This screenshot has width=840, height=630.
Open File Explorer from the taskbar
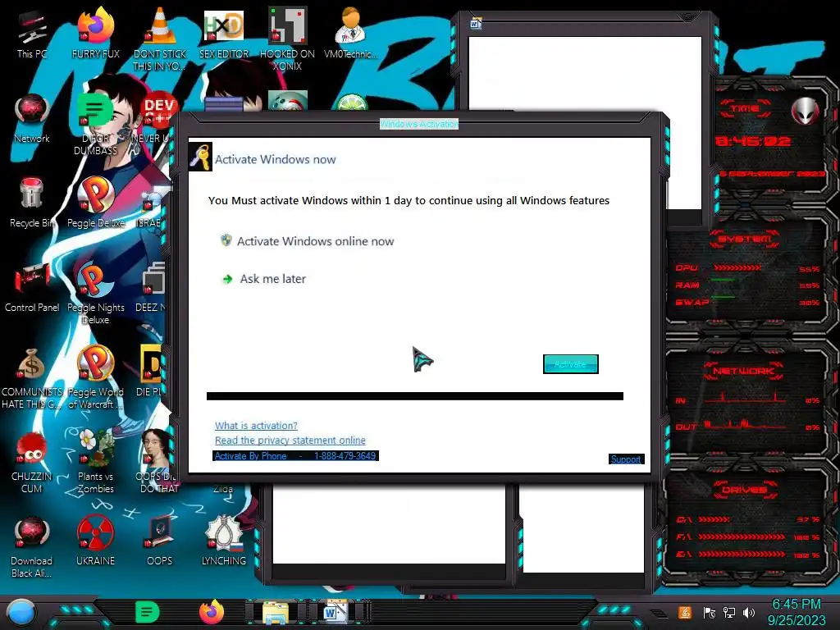pyautogui.click(x=276, y=613)
